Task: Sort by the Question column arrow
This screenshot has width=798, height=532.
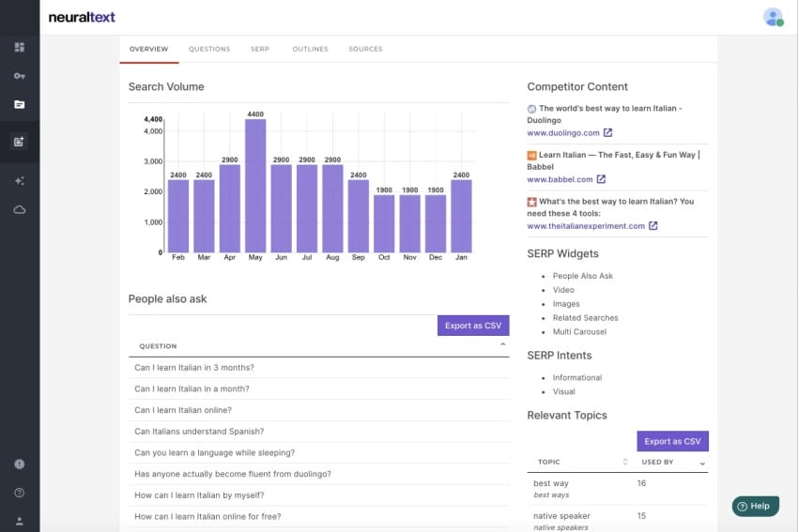Action: pos(502,345)
